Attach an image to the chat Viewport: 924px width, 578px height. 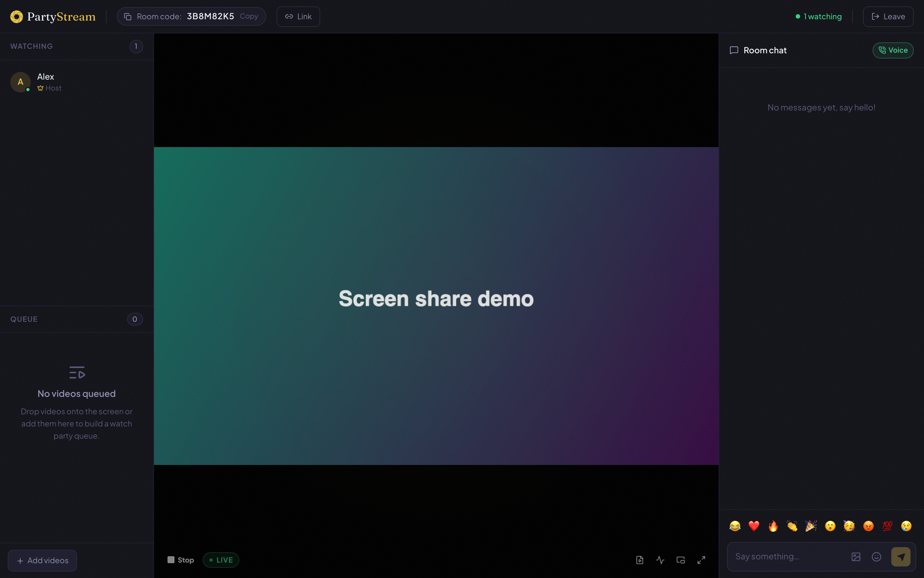point(856,556)
